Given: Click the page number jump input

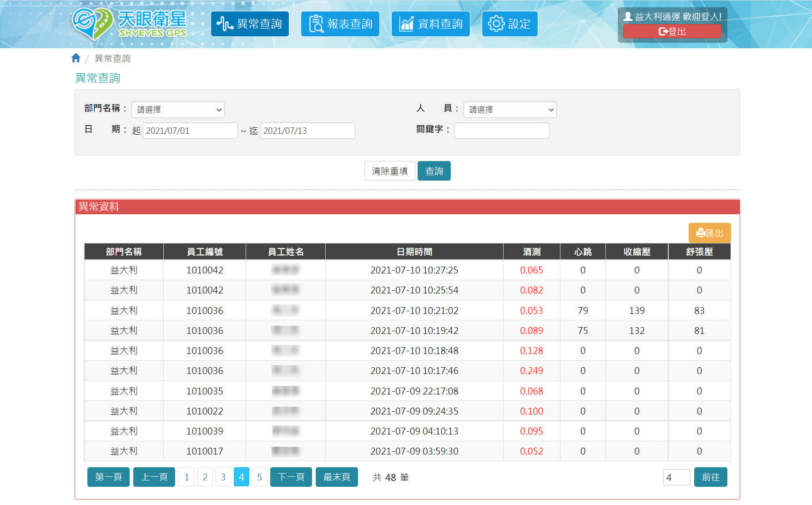Looking at the screenshot, I should click(676, 477).
